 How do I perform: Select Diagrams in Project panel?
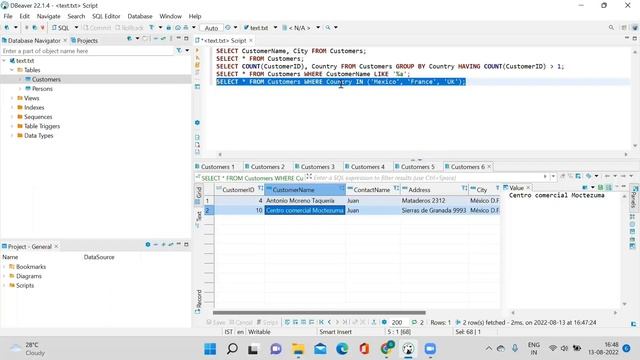29,276
